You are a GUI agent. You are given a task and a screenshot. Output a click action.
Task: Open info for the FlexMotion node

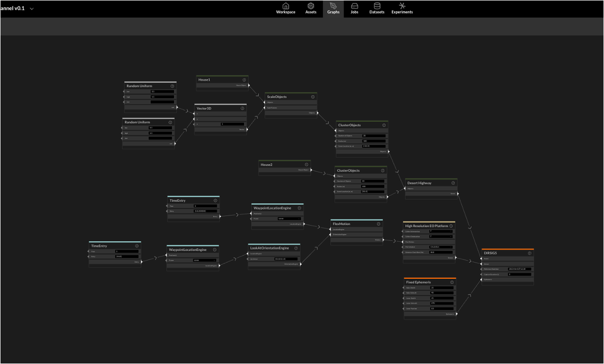click(x=378, y=224)
